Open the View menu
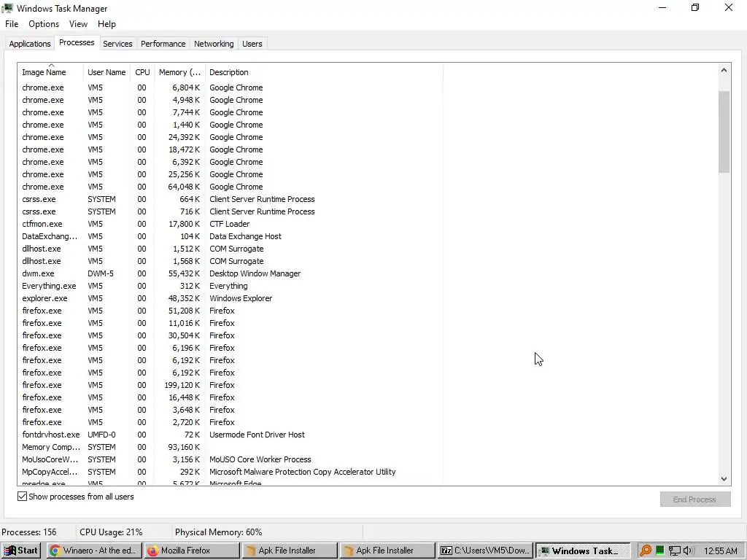Screen dimensions: 747x560 pyautogui.click(x=78, y=24)
